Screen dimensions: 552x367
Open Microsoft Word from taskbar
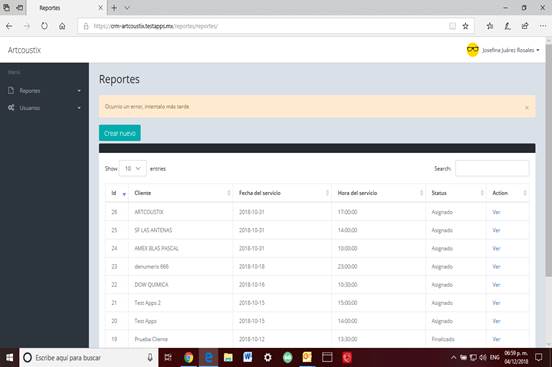[x=248, y=357]
